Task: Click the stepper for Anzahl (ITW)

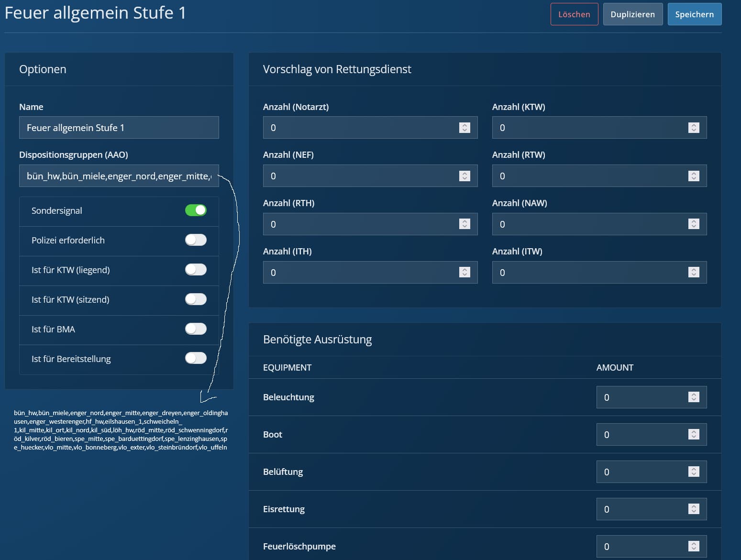Action: click(x=694, y=272)
